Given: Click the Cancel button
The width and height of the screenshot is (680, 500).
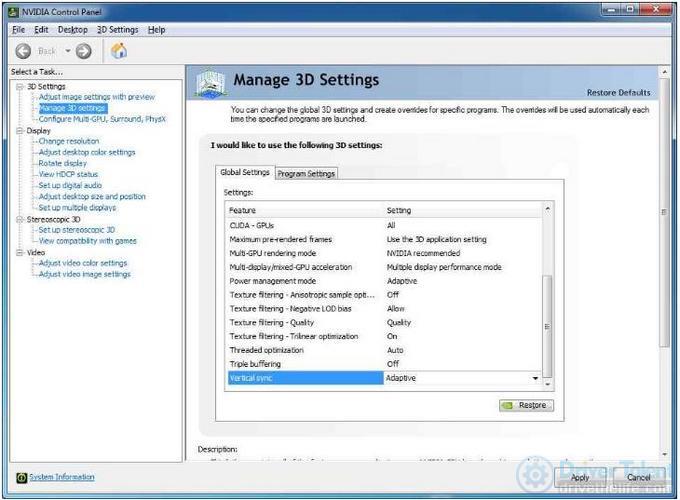Looking at the screenshot, I should [x=638, y=477].
